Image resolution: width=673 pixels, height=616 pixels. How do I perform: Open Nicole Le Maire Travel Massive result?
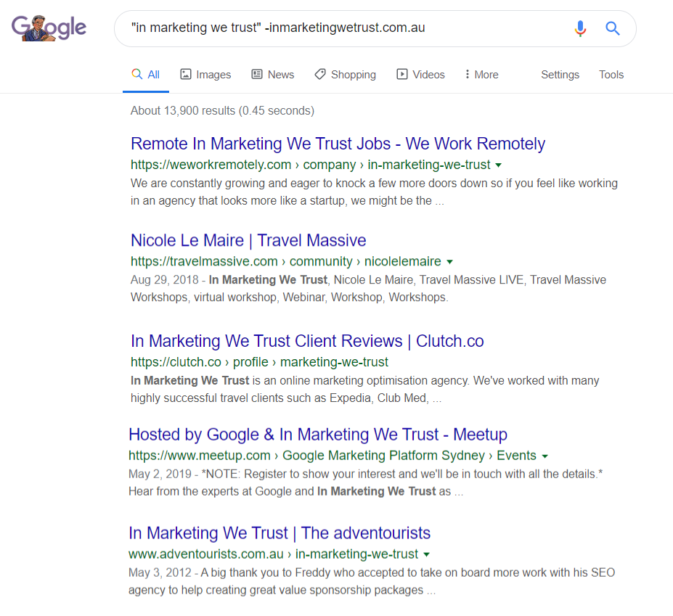point(248,240)
